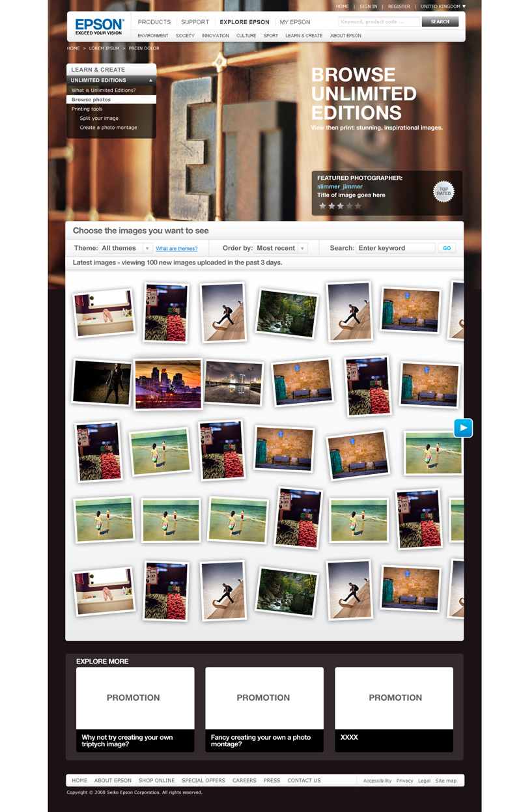Click the header keyword search field

(379, 22)
